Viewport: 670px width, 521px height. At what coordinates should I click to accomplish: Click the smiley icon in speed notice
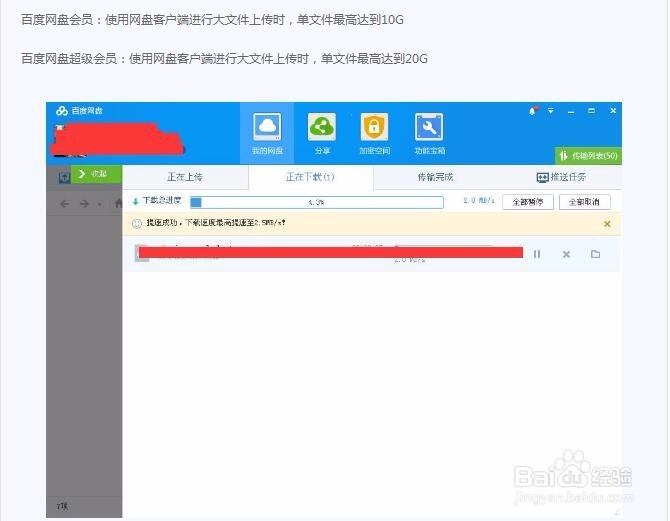coord(136,224)
